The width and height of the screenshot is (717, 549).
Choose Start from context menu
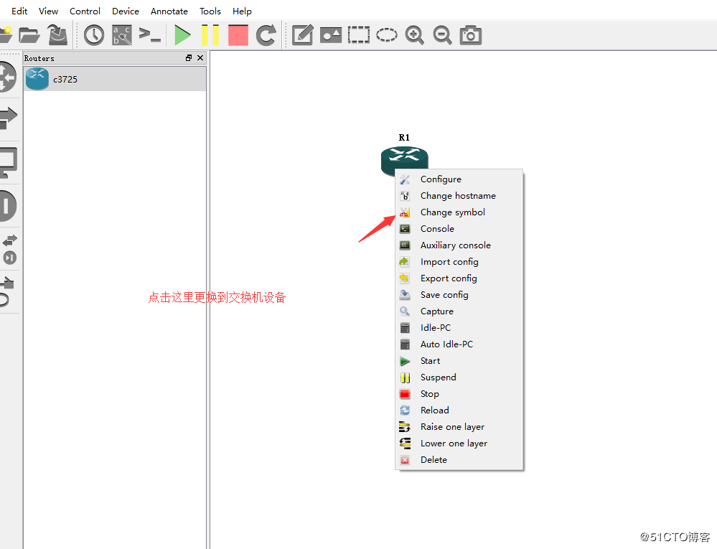tap(459, 361)
